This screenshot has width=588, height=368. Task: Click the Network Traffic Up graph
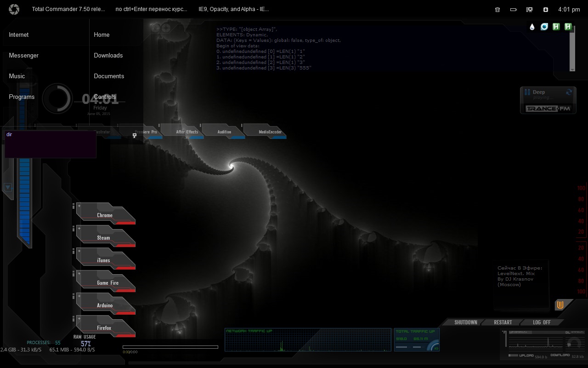(x=307, y=340)
